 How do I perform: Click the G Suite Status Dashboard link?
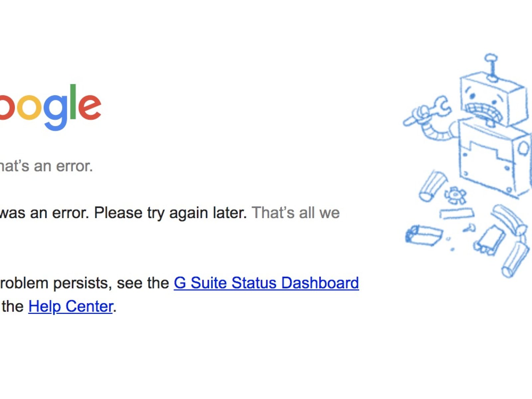(x=266, y=283)
